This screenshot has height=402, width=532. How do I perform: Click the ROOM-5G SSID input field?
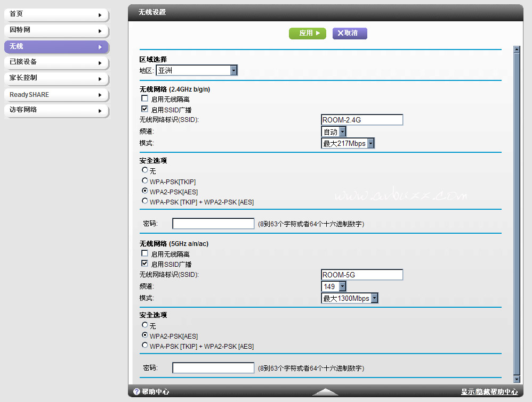(x=362, y=275)
